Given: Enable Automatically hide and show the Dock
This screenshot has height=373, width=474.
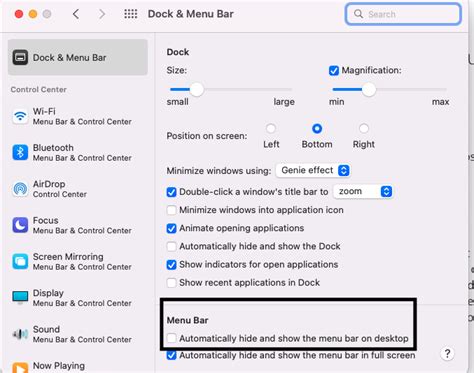Looking at the screenshot, I should click(171, 246).
